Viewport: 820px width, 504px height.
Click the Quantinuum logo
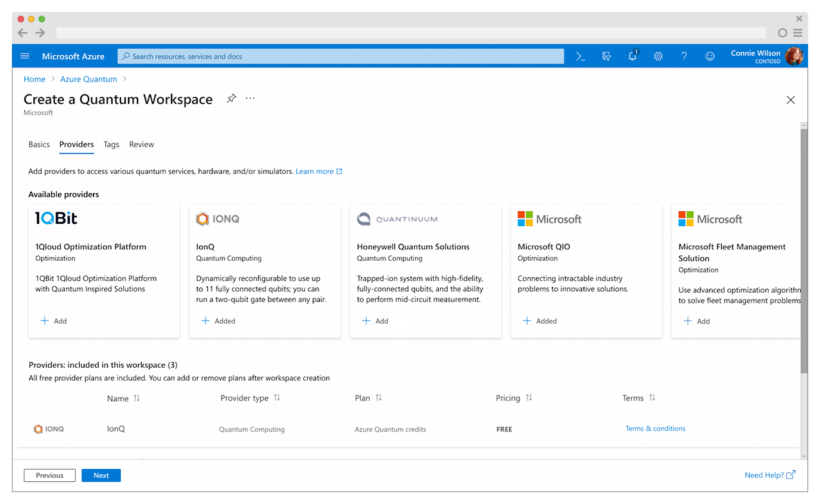(397, 219)
